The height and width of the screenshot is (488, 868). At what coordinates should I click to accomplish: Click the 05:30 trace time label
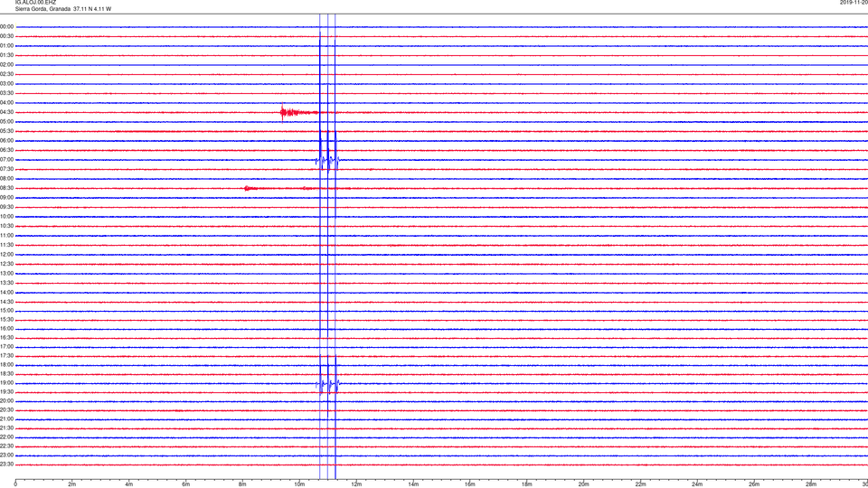tap(6, 131)
